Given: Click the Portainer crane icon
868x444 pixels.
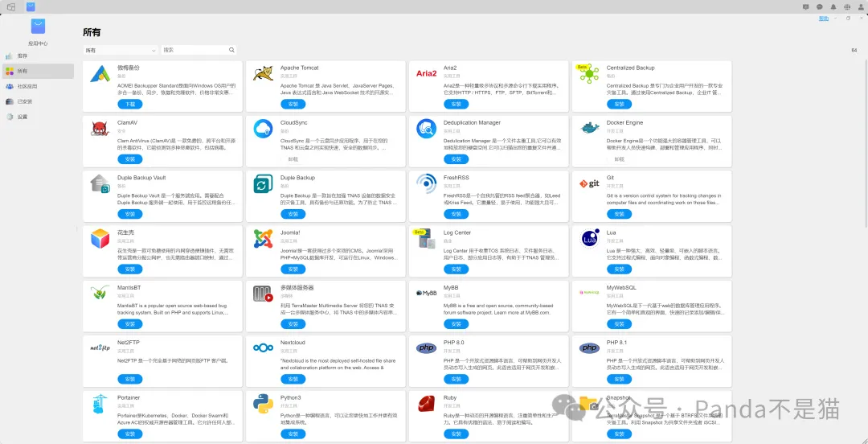Looking at the screenshot, I should coord(100,404).
